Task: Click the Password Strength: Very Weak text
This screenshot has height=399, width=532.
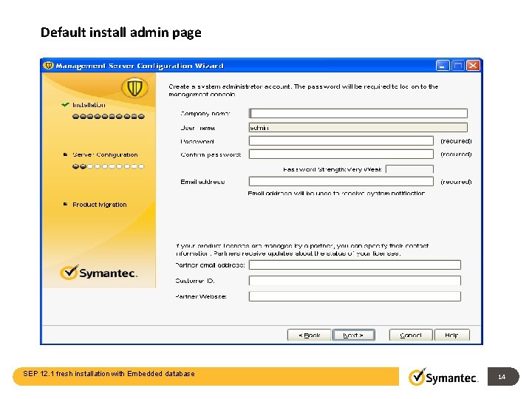Action: pyautogui.click(x=332, y=169)
